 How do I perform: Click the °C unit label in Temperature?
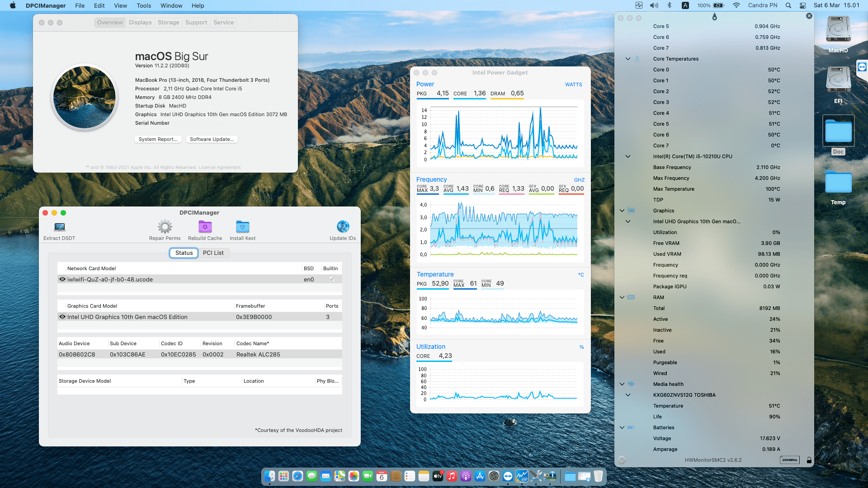pyautogui.click(x=581, y=275)
